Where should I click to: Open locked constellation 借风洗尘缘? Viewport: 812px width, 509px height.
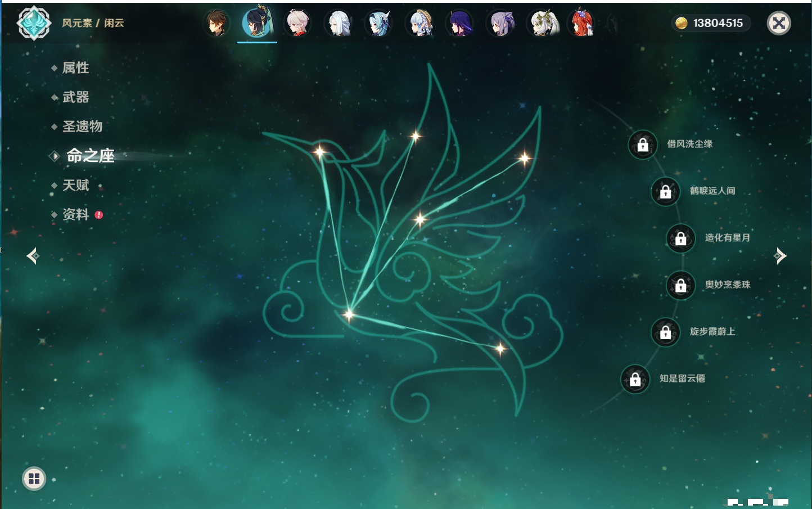click(643, 145)
